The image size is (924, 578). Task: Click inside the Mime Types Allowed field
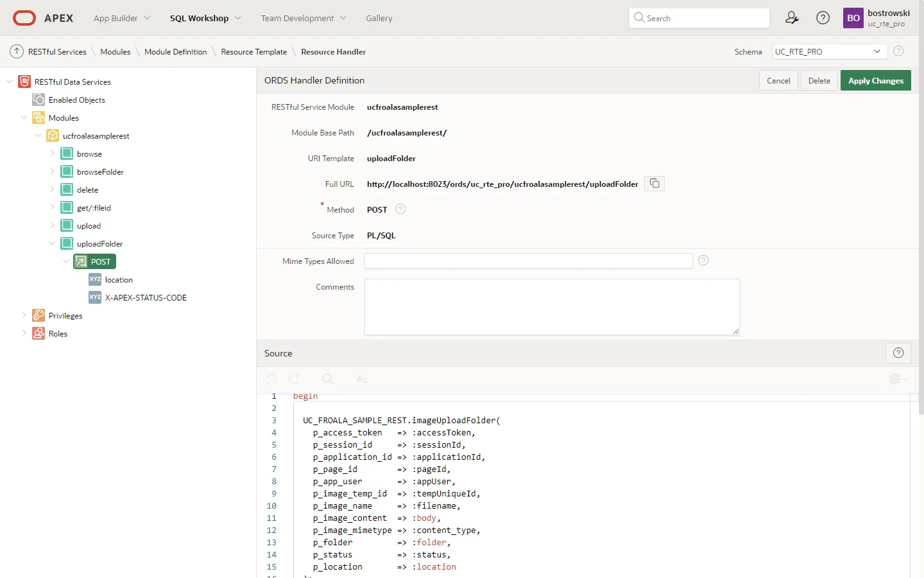[x=528, y=261]
